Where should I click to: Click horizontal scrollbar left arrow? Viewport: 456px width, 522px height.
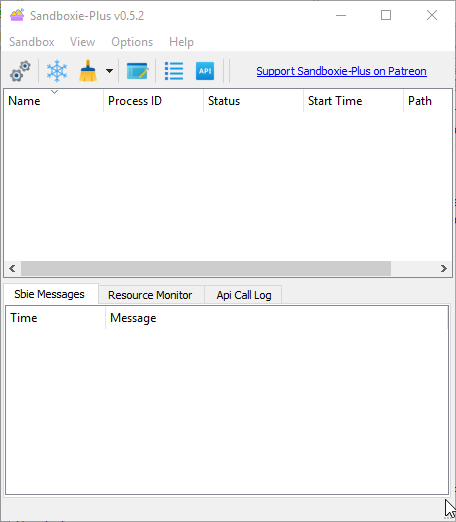point(12,269)
